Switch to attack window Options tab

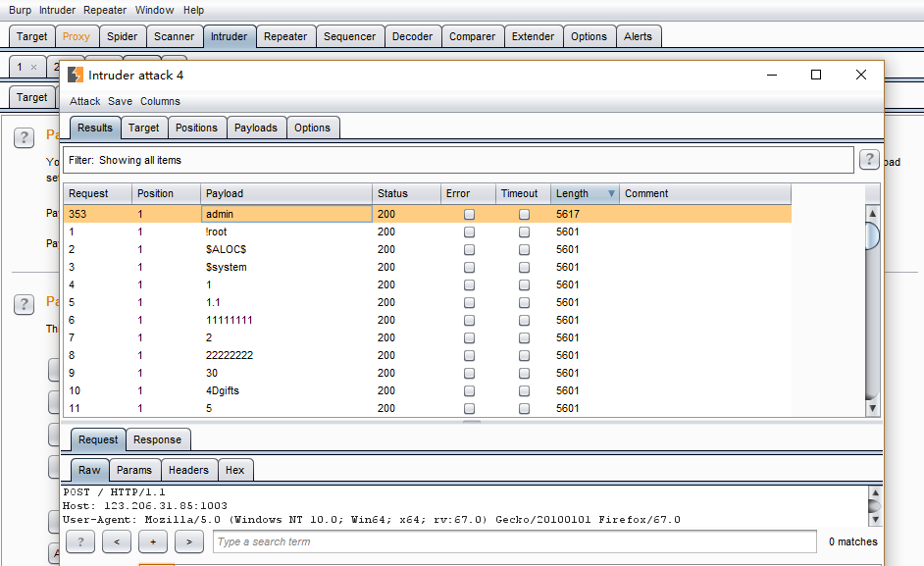(312, 128)
